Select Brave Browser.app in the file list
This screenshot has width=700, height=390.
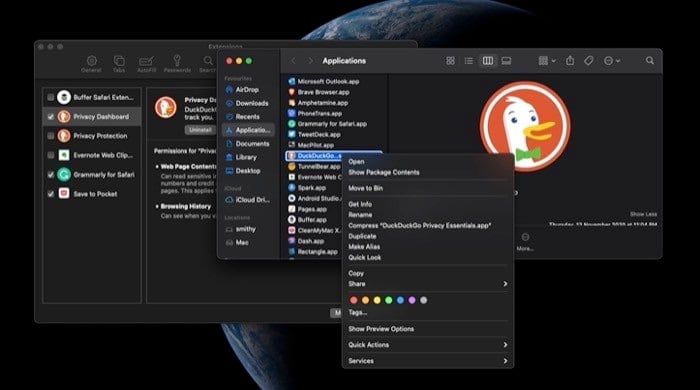click(334, 92)
